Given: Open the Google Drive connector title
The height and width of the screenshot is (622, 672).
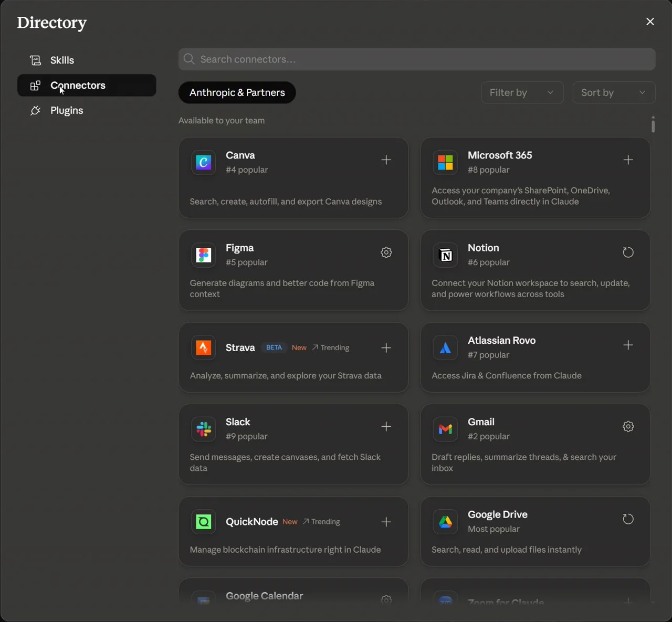Looking at the screenshot, I should coord(498,514).
